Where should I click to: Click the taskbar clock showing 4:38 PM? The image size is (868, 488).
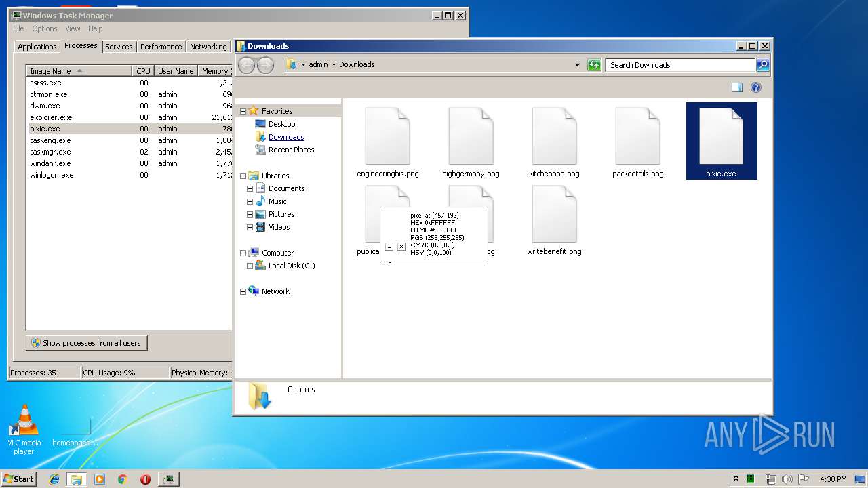[x=833, y=479]
